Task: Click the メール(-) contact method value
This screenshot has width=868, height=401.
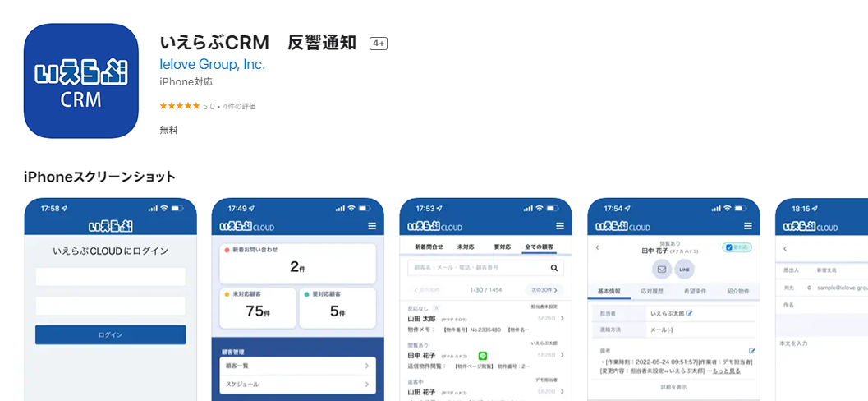Action: [x=662, y=330]
